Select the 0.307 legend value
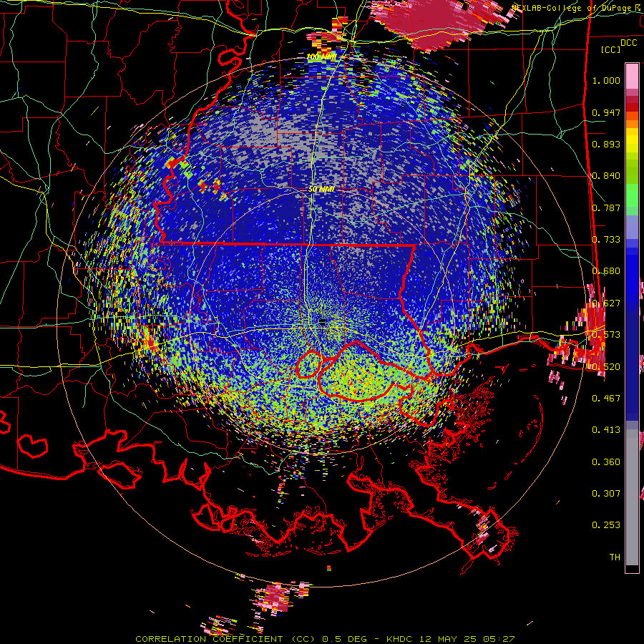644x644 pixels. [x=606, y=494]
